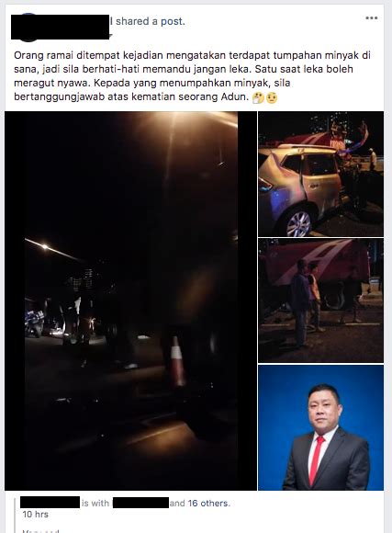Click the red tie in portrait photo
392x533 pixels.
(x=316, y=460)
